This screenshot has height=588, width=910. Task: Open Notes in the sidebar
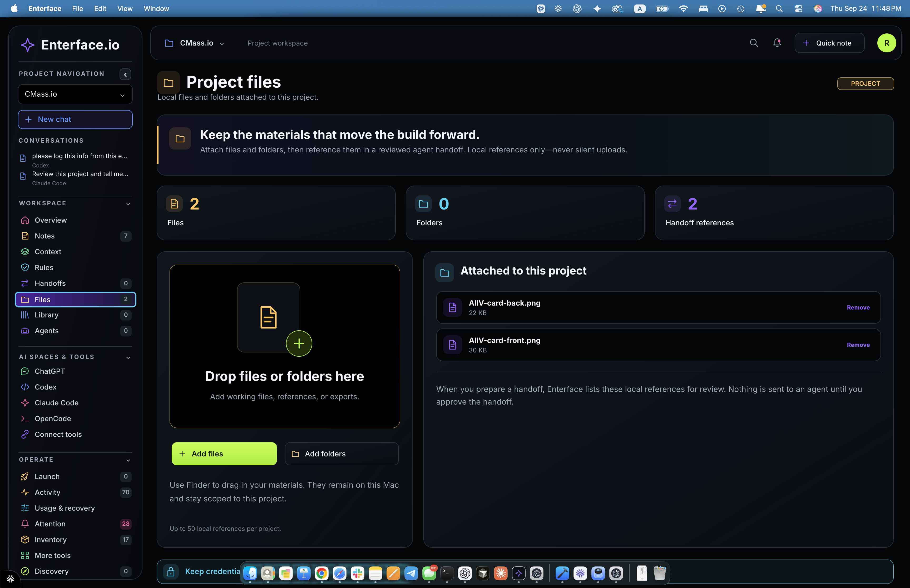[x=75, y=236]
